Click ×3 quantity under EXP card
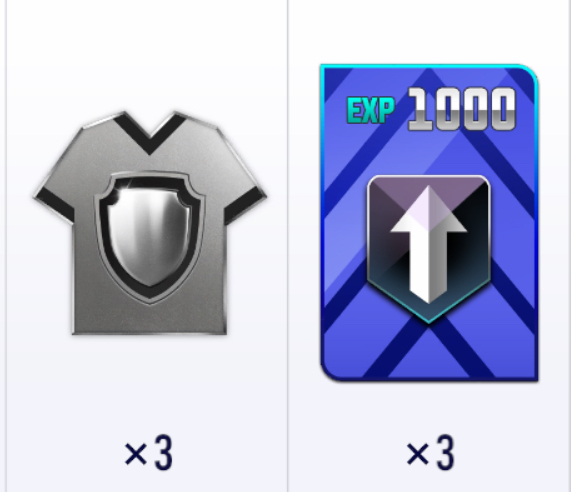Screen dimensions: 571x492 (430, 454)
